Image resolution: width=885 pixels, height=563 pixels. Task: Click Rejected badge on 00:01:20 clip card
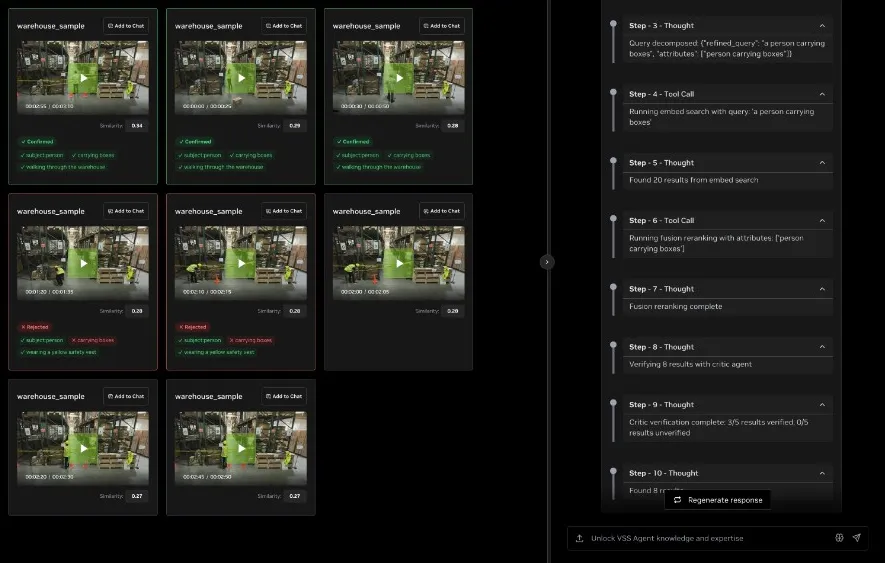pyautogui.click(x=35, y=327)
